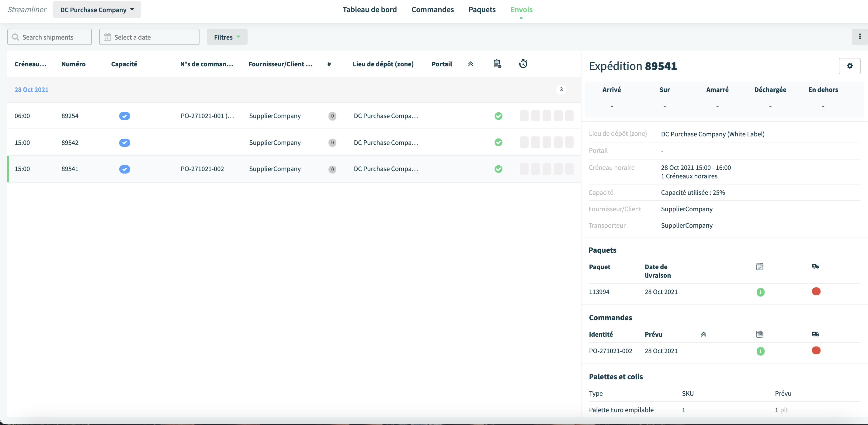868x425 pixels.
Task: Click green badge 1 for paquet 113994
Action: [761, 292]
